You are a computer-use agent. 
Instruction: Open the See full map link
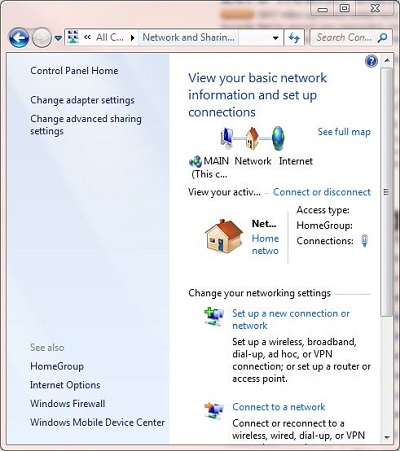[344, 132]
